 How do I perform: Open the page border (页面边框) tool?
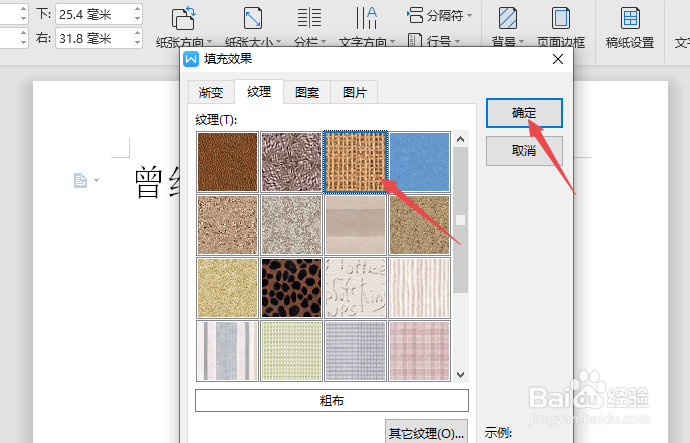click(x=561, y=26)
